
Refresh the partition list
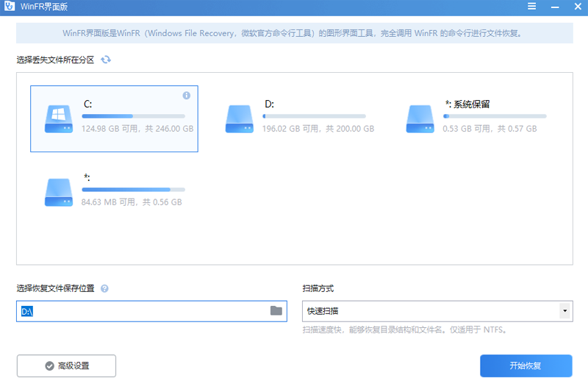[106, 60]
